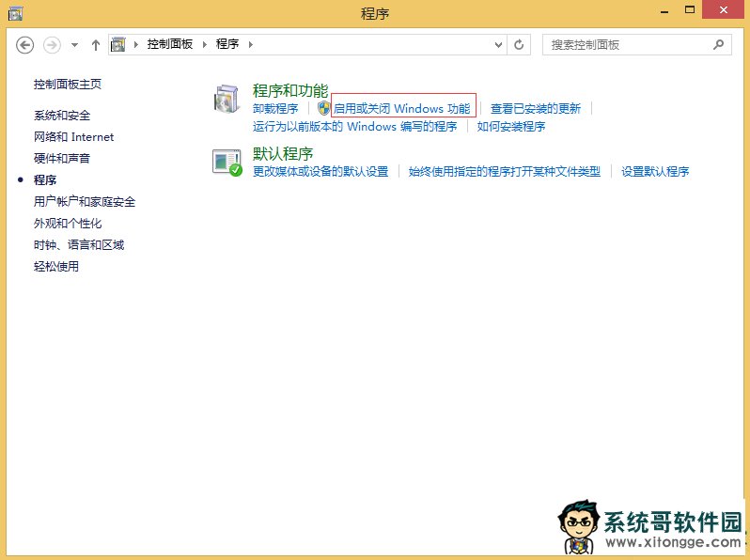Open 查看已安装的更新
Viewport: 750px width, 560px height.
click(x=535, y=109)
